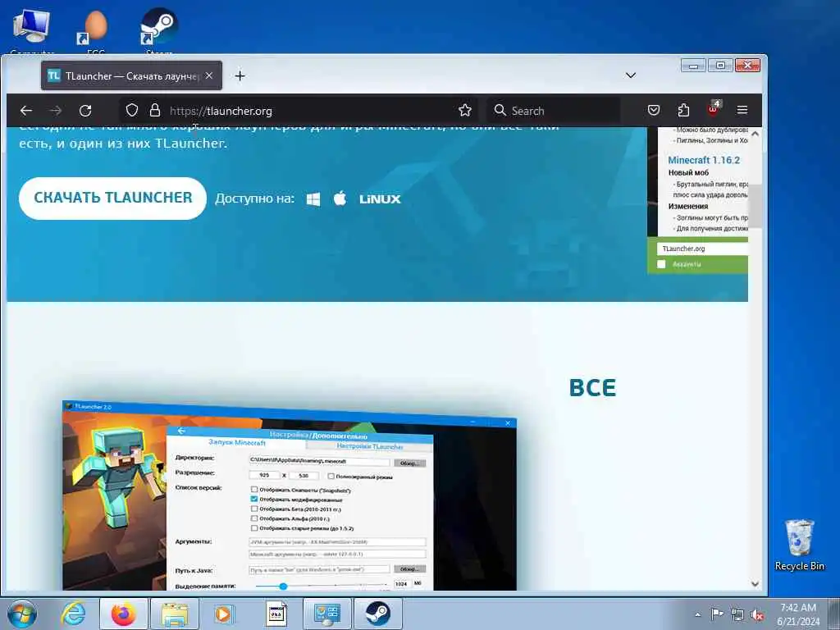Minimize the Firefox window
This screenshot has width=840, height=630.
coord(693,66)
